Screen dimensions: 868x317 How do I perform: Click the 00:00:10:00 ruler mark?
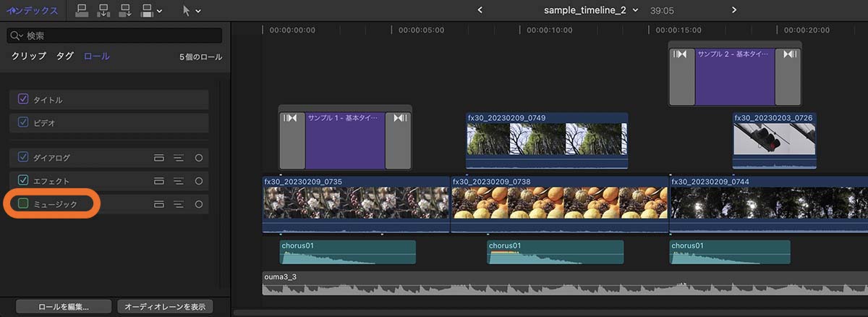[550, 30]
